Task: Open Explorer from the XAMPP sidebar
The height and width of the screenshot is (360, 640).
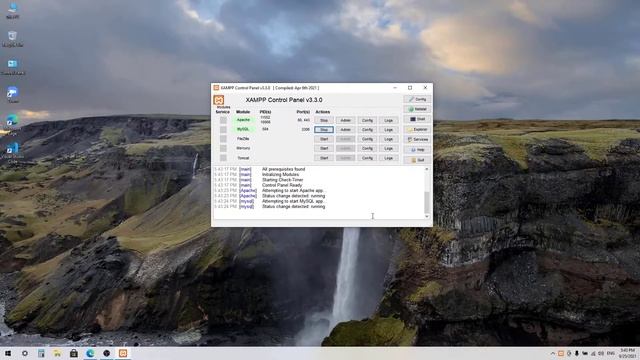Action: point(417,129)
